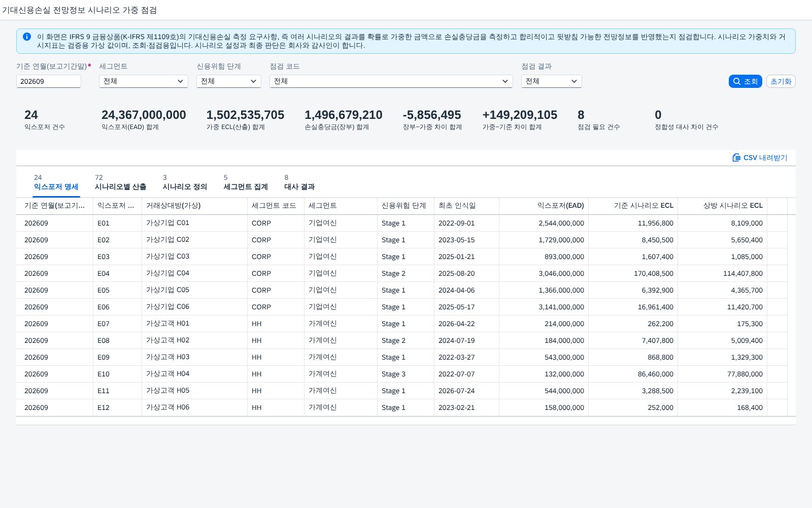Click the 신용위험 단계 column header
The image size is (812, 508).
[x=405, y=206]
